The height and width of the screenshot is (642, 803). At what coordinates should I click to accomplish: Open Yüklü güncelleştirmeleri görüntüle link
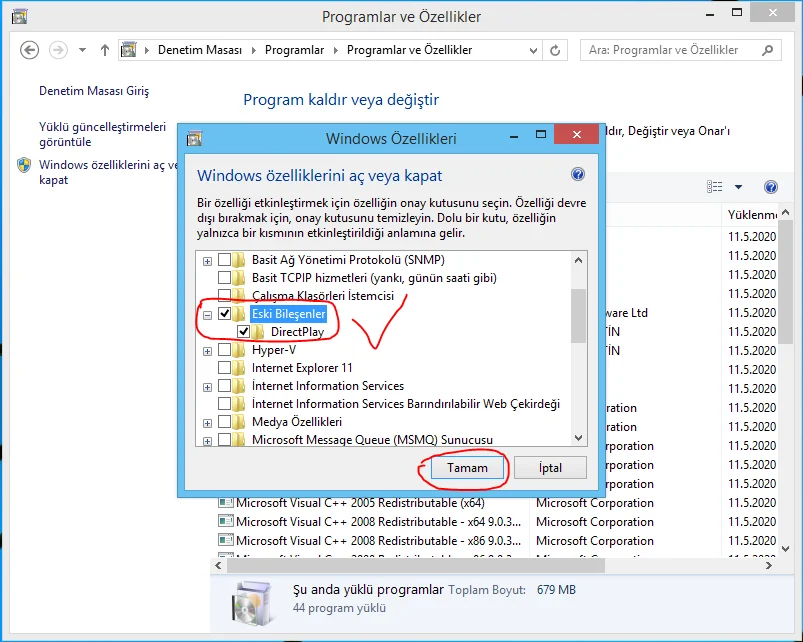click(103, 134)
